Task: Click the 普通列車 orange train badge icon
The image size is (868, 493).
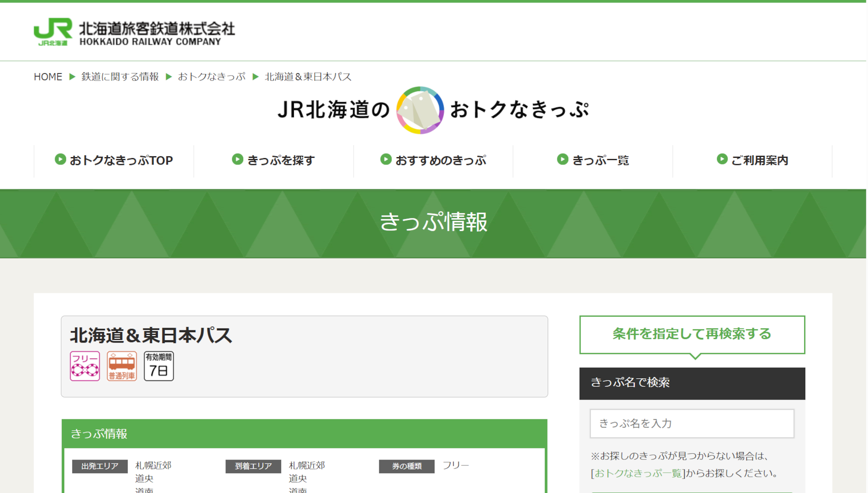Action: (x=121, y=366)
